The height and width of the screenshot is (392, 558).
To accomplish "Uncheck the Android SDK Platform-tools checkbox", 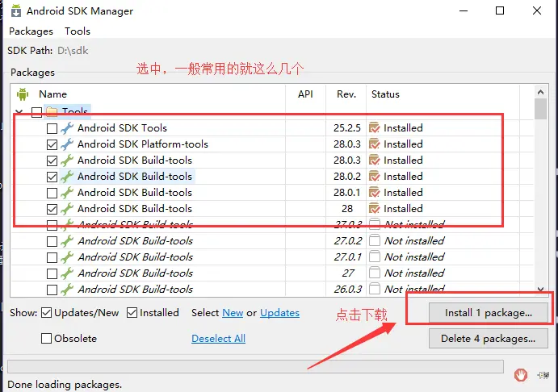I will 52,144.
